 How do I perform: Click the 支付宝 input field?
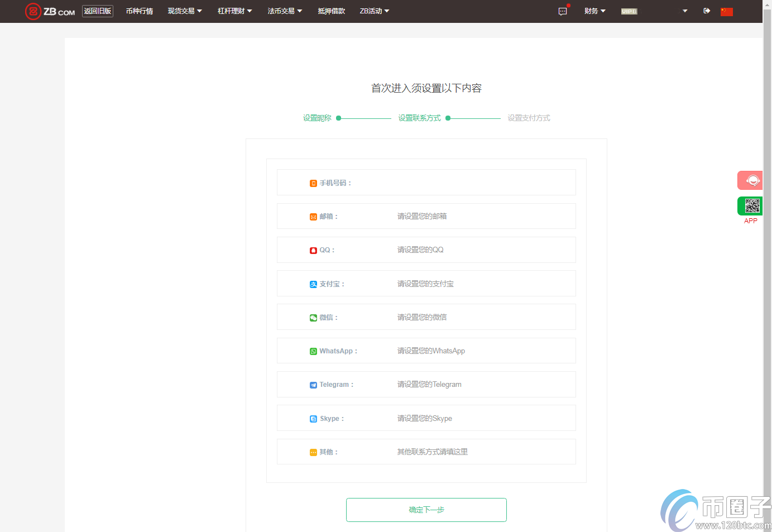[426, 284]
